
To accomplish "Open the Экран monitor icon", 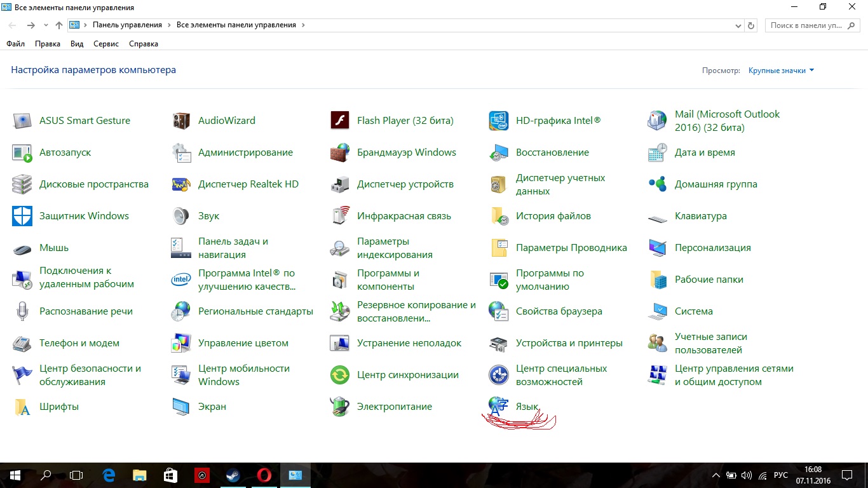I will [181, 407].
